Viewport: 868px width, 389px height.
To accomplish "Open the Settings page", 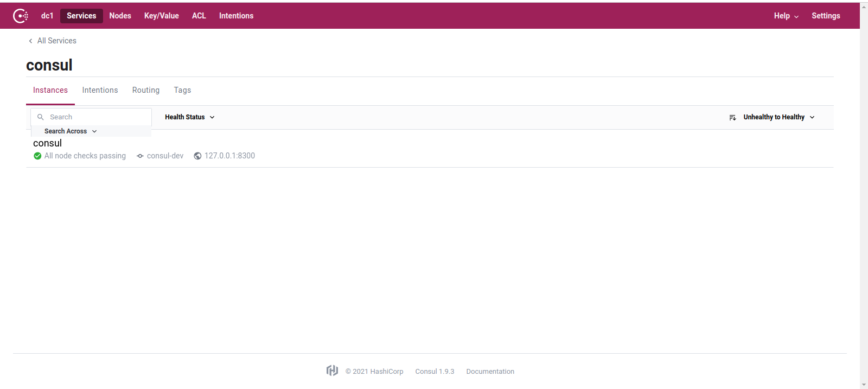I will click(826, 16).
